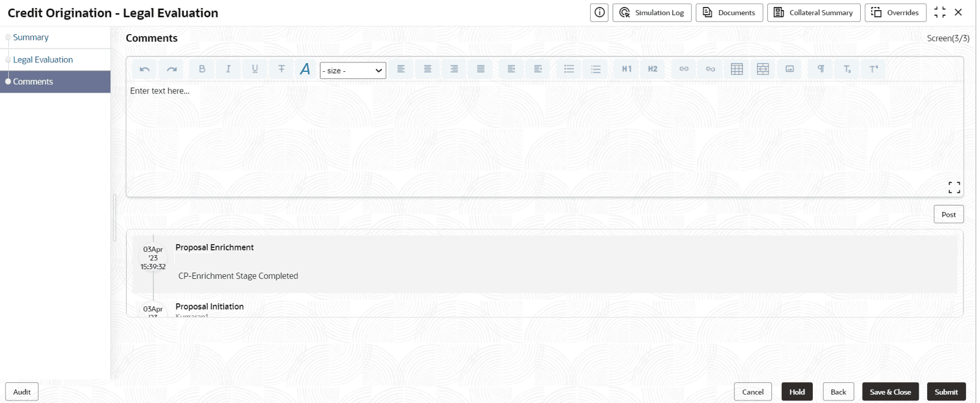Insert a numbered list
The image size is (980, 403).
tap(595, 69)
